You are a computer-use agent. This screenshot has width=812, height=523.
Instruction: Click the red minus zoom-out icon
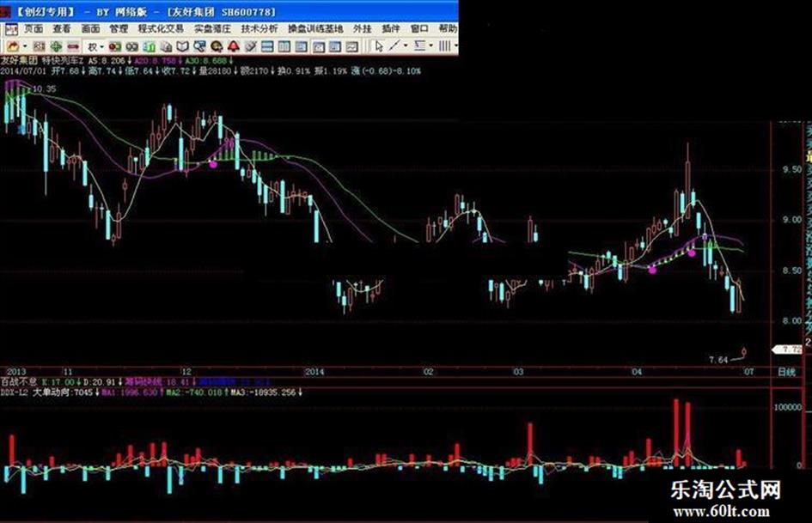pyautogui.click(x=73, y=46)
